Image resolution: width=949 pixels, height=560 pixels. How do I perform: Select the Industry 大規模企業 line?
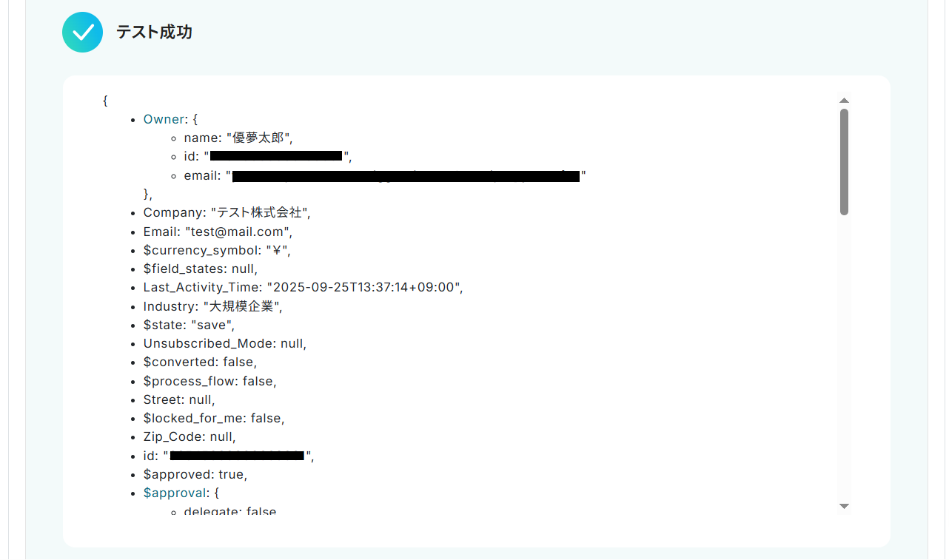coord(213,306)
